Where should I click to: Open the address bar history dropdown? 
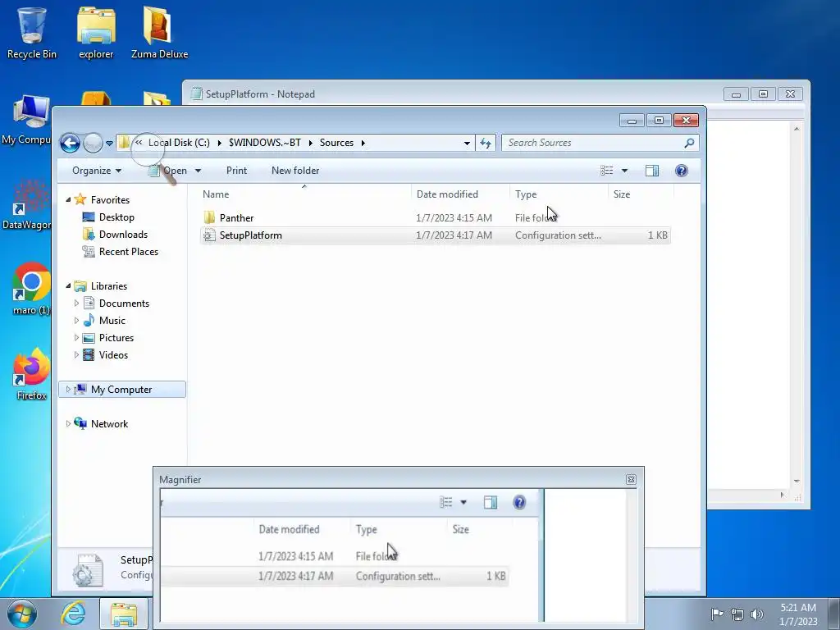467,143
